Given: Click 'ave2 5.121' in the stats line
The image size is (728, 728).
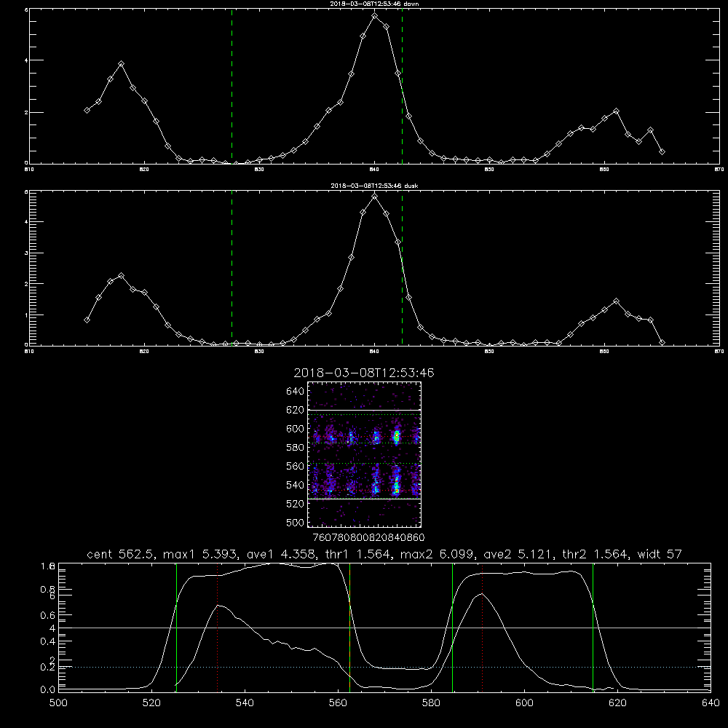Looking at the screenshot, I should coord(518,554).
